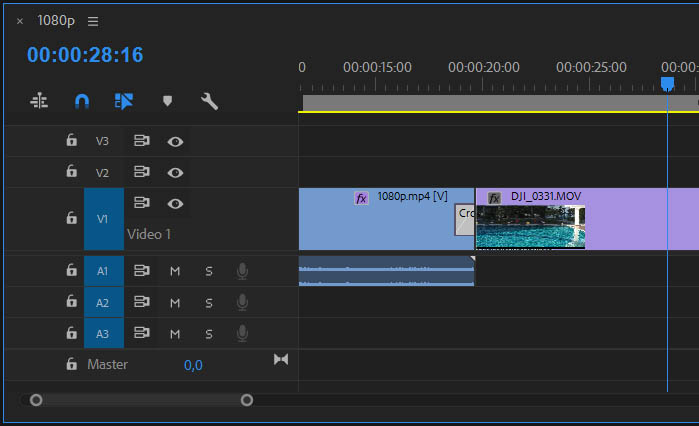The image size is (699, 426).
Task: Toggle sync lock on V2
Action: [x=142, y=172]
